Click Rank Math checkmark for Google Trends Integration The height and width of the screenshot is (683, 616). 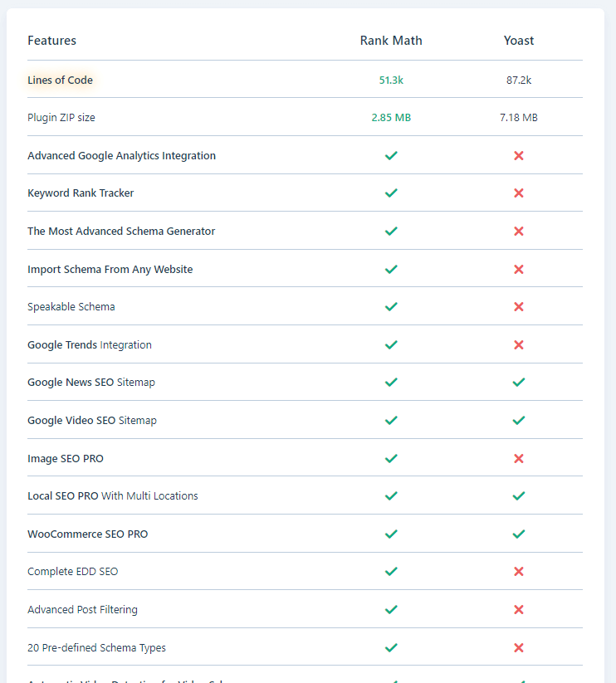(391, 345)
